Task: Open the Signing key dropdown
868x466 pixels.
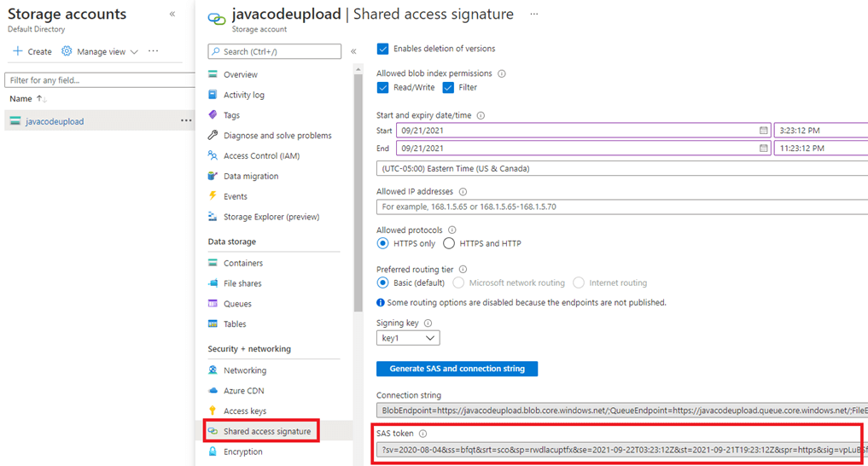Action: click(408, 338)
